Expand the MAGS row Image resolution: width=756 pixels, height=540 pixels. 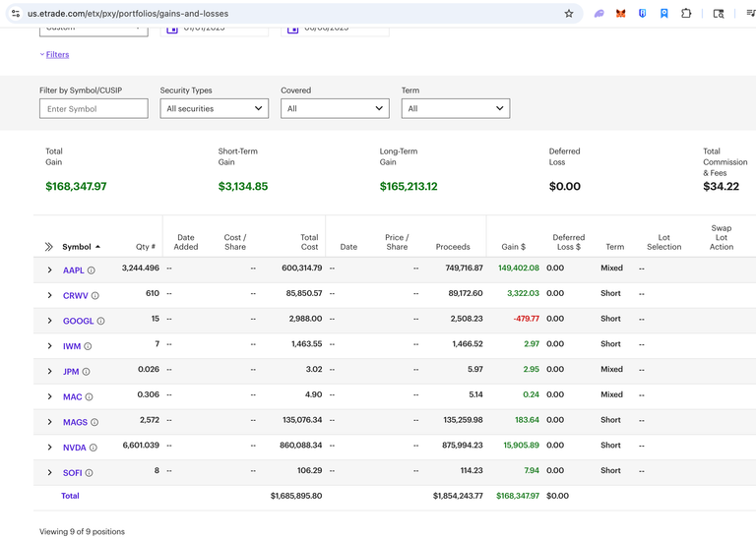(49, 422)
